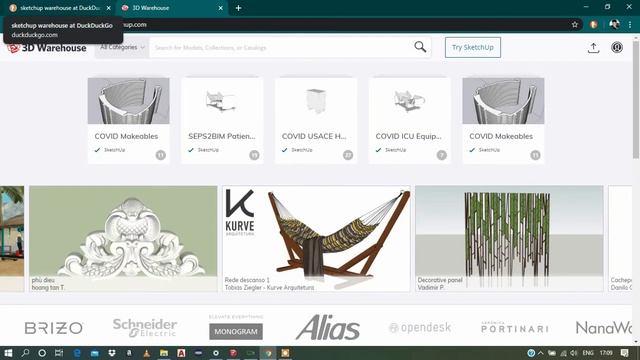Open a new browser tab
This screenshot has width=640, height=360.
(x=238, y=8)
